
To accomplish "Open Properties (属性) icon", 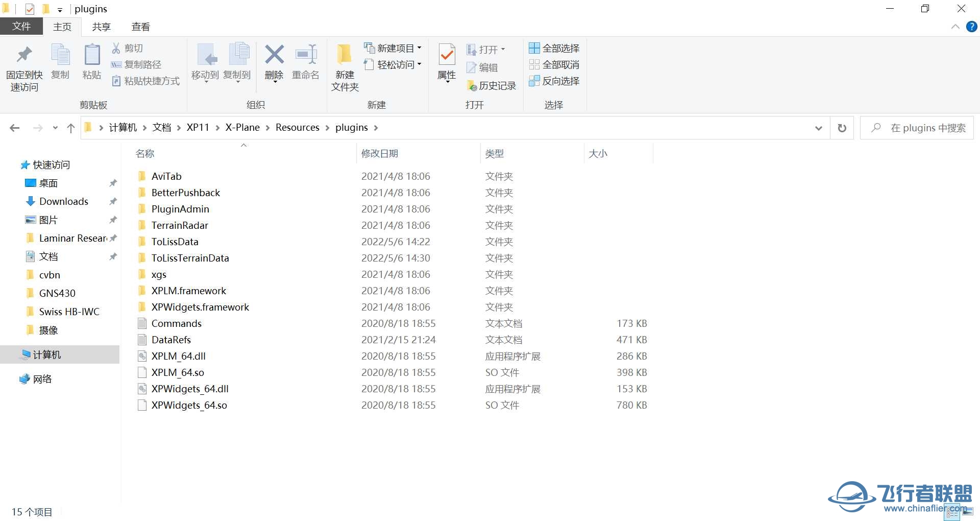I will tap(447, 55).
